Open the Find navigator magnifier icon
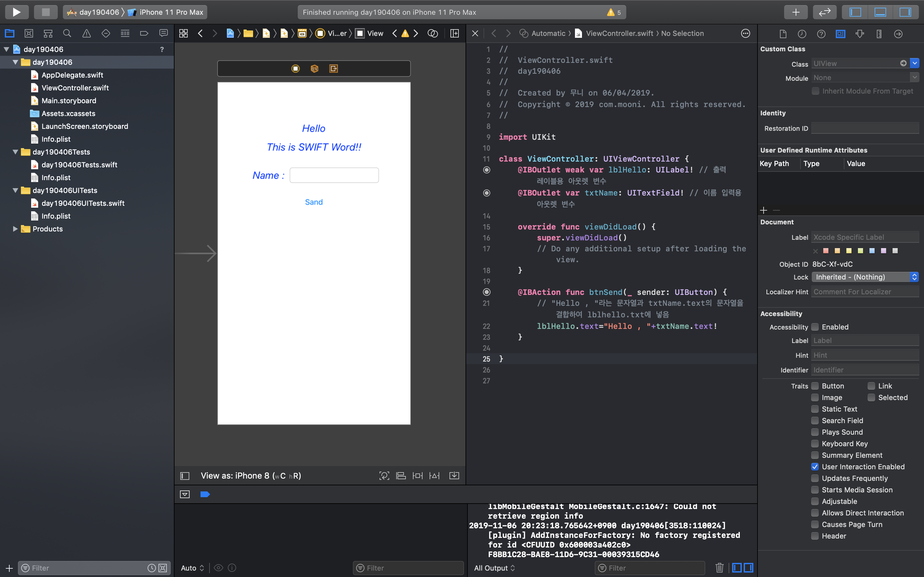This screenshot has width=924, height=577. tap(67, 34)
